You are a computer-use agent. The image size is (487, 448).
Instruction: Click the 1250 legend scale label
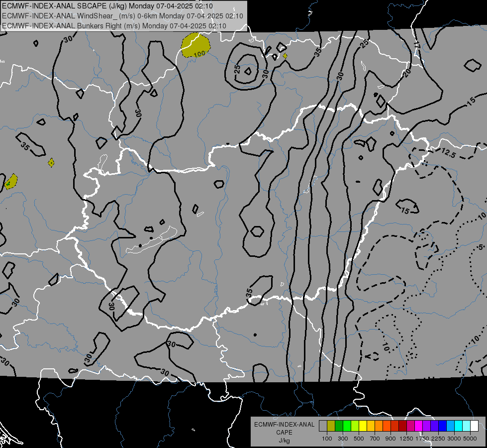(x=406, y=439)
